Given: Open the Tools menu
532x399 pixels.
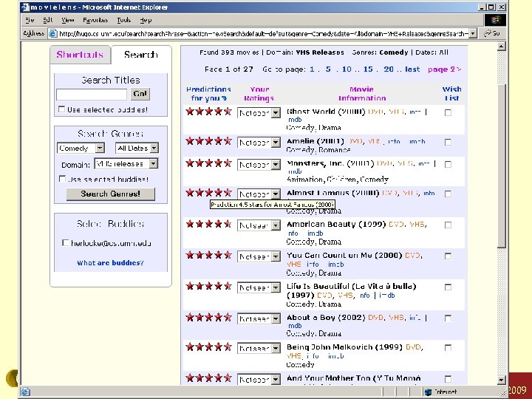Looking at the screenshot, I should click(124, 20).
